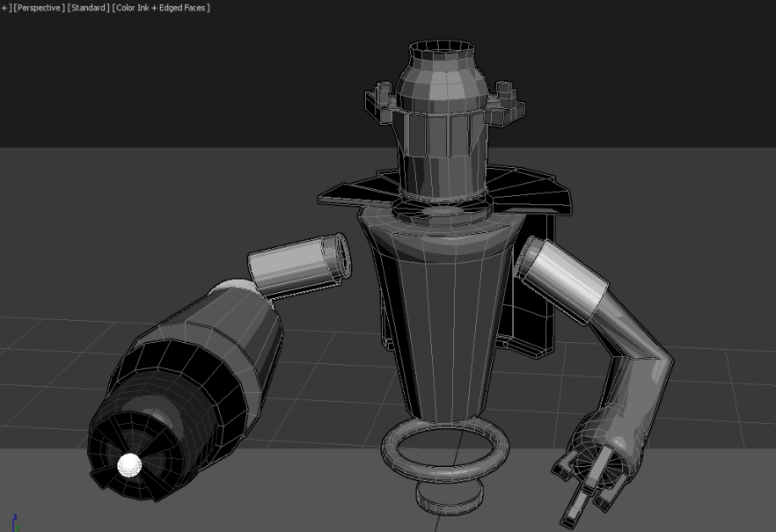The width and height of the screenshot is (776, 532).
Task: Open the Standard viewport label menu
Action: (87, 8)
